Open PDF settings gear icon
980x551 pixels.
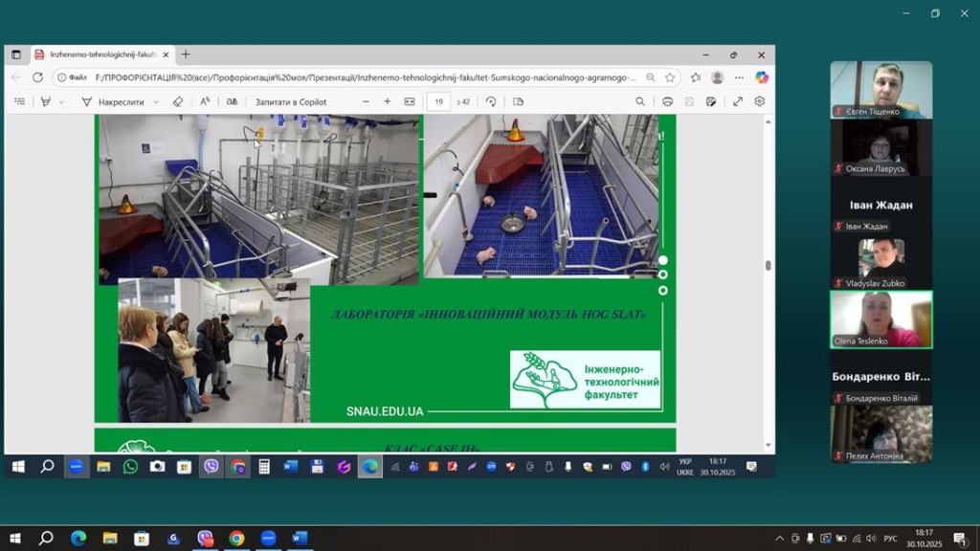click(760, 101)
